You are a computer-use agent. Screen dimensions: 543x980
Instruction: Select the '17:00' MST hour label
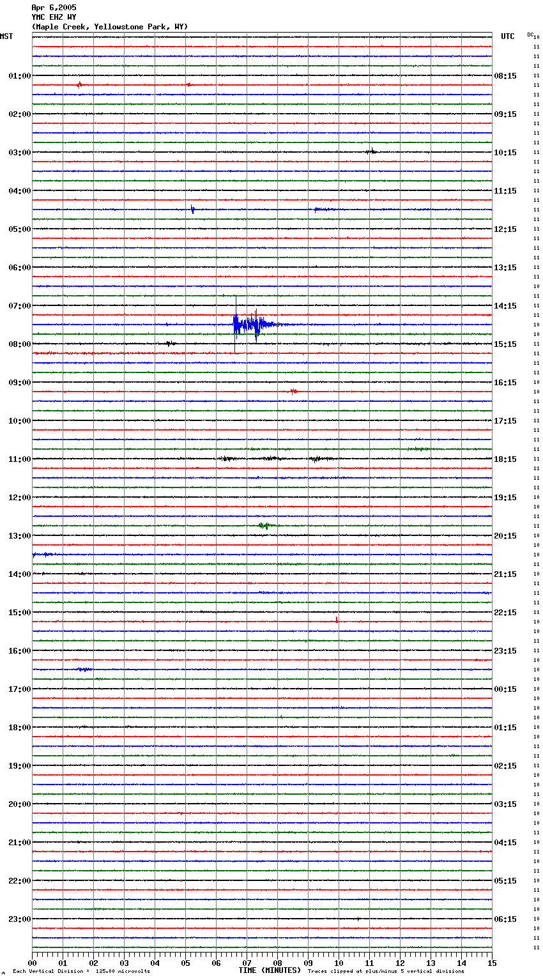(x=20, y=689)
